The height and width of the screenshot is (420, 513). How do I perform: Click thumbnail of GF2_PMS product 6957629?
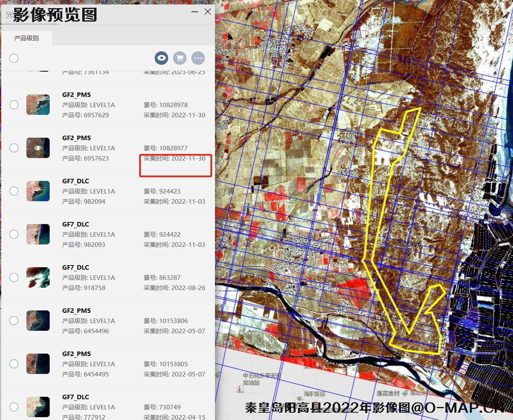tap(38, 105)
